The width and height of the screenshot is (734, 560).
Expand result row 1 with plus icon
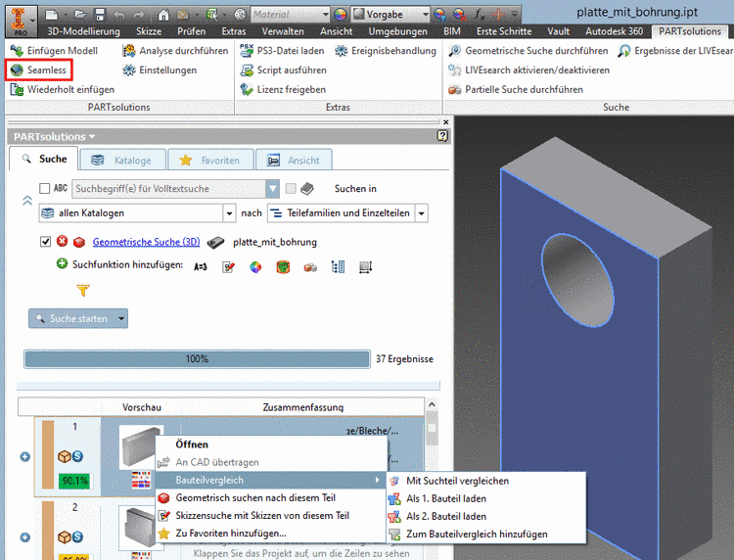pos(25,457)
